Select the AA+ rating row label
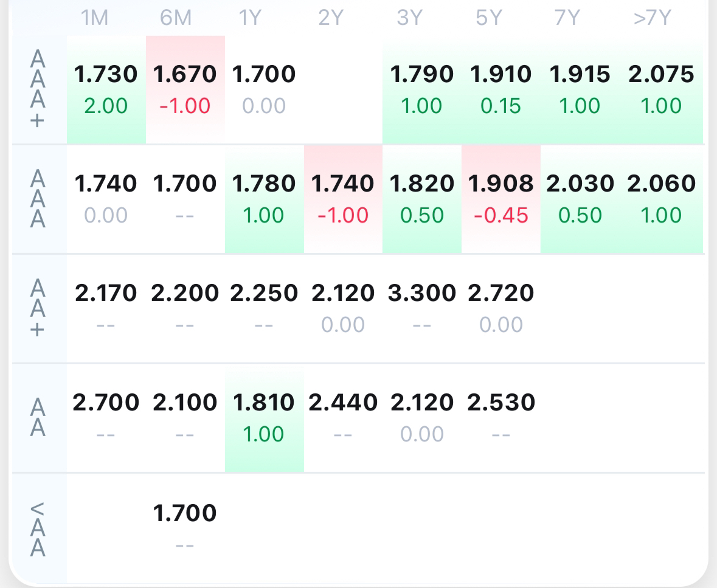 click(x=38, y=308)
